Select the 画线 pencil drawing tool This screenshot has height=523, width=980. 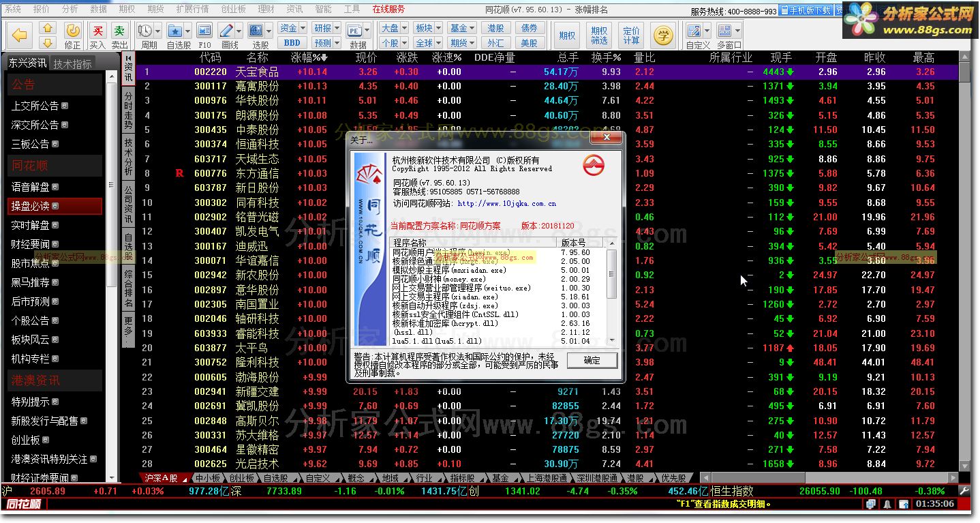tap(226, 31)
